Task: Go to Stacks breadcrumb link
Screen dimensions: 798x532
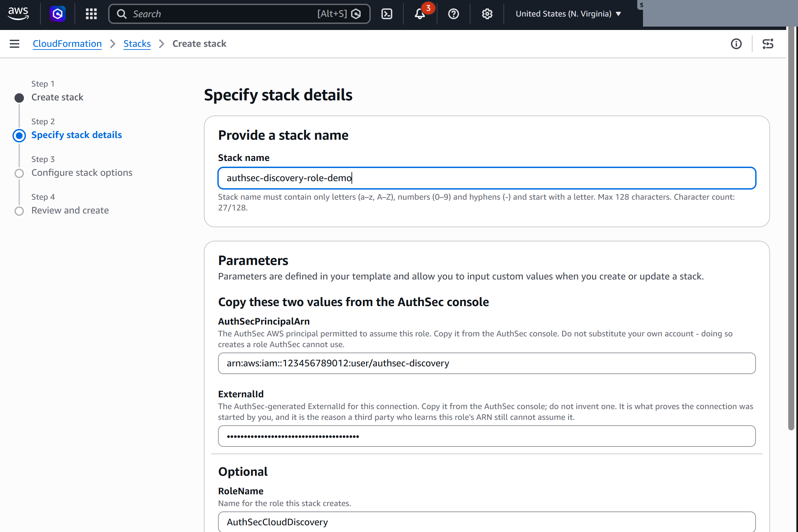Action: [x=137, y=44]
